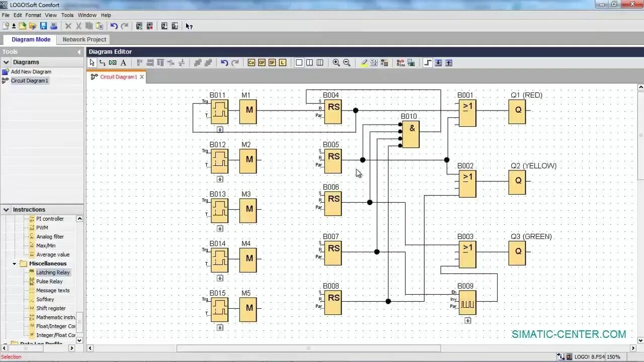
Task: Open the Format menu
Action: [x=33, y=15]
